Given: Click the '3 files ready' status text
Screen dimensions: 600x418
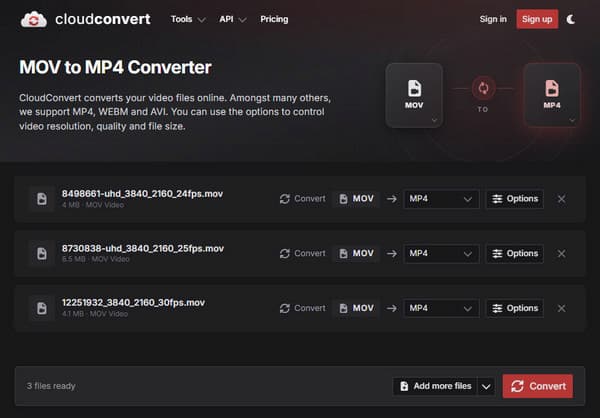Looking at the screenshot, I should point(51,386).
